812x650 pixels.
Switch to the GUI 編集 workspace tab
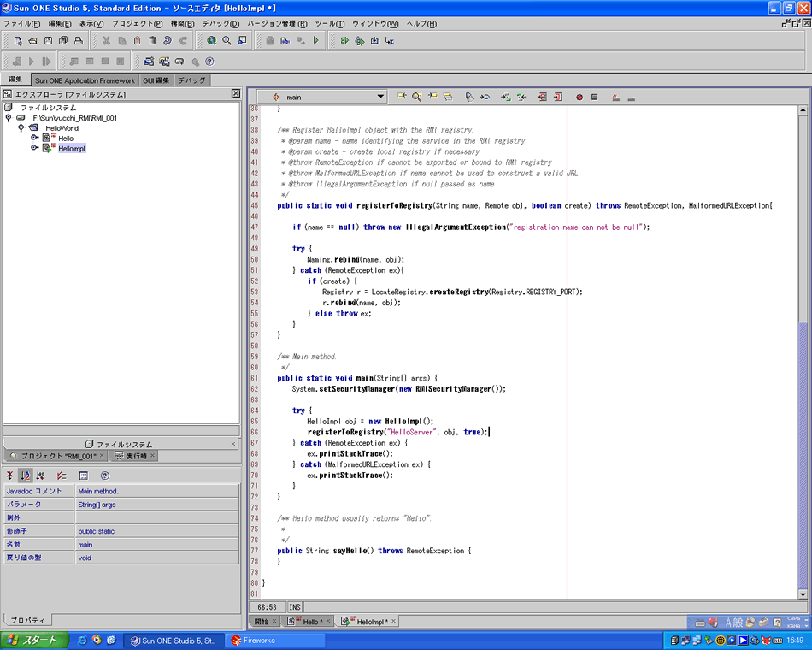click(156, 80)
